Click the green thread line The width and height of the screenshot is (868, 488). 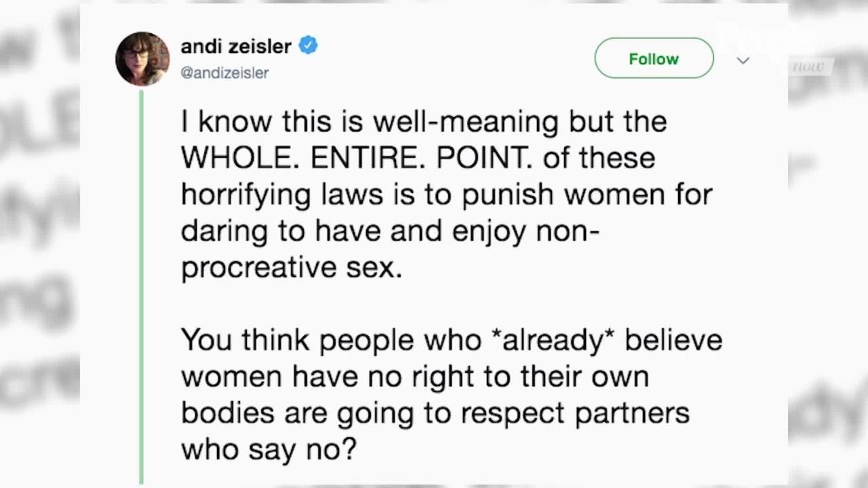(x=142, y=287)
